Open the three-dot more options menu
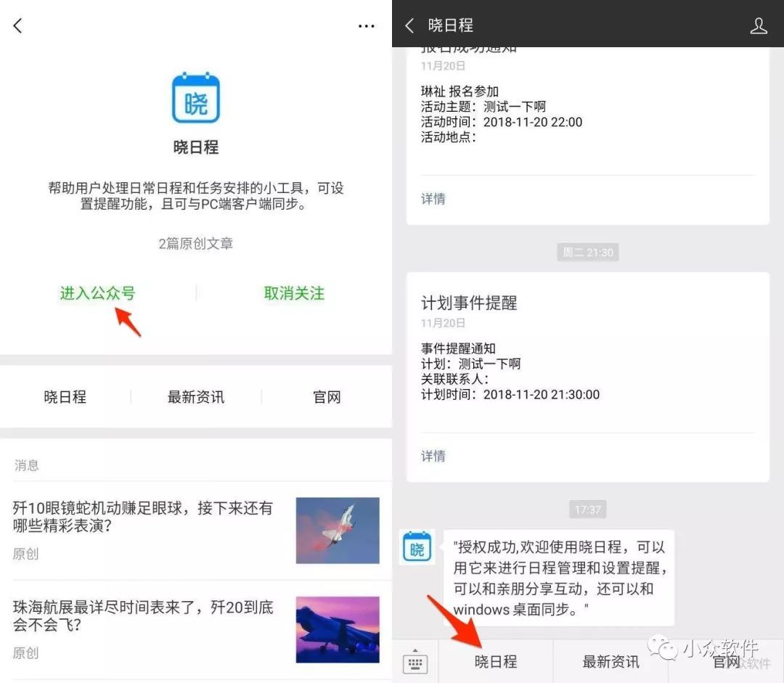This screenshot has height=683, width=784. point(366,26)
